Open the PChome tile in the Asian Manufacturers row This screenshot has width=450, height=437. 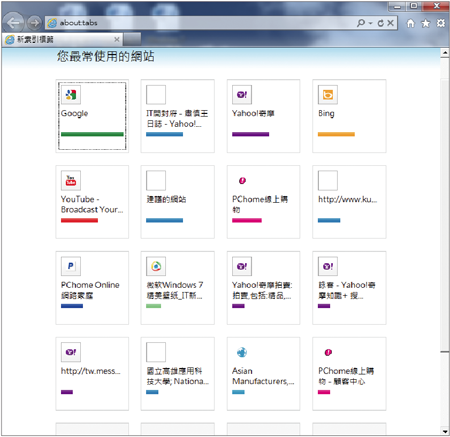tap(349, 374)
